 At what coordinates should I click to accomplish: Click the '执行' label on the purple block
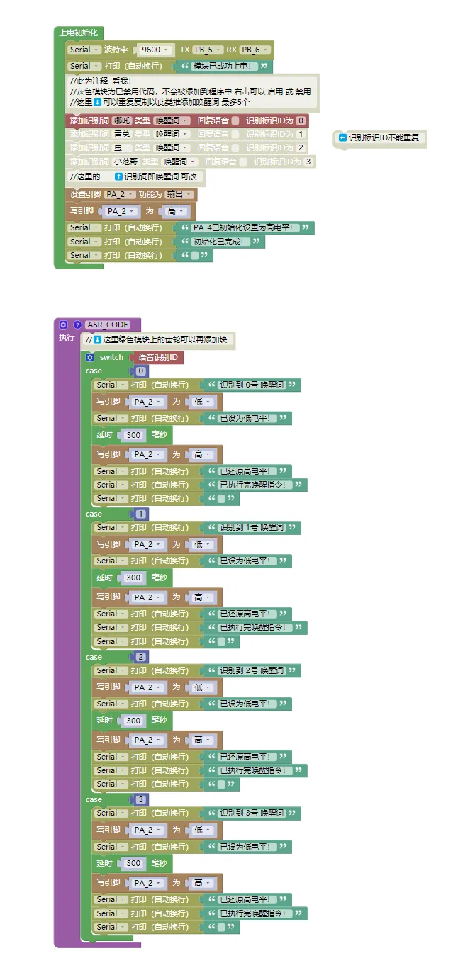66,338
